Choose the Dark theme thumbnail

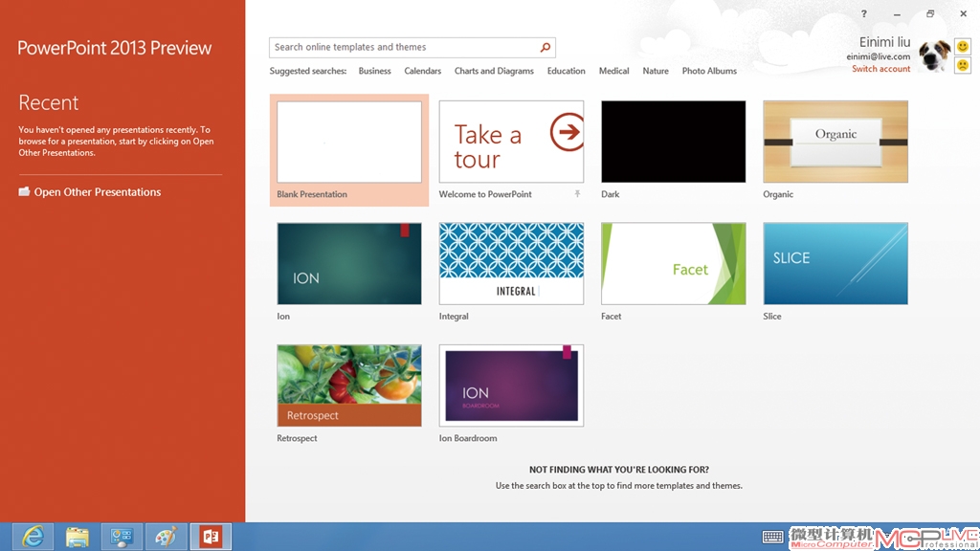tap(673, 142)
